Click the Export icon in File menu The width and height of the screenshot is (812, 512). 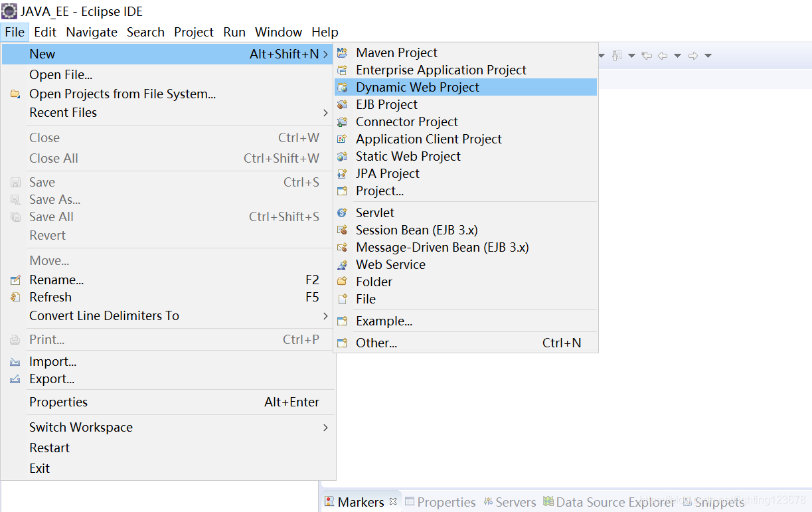click(x=15, y=379)
